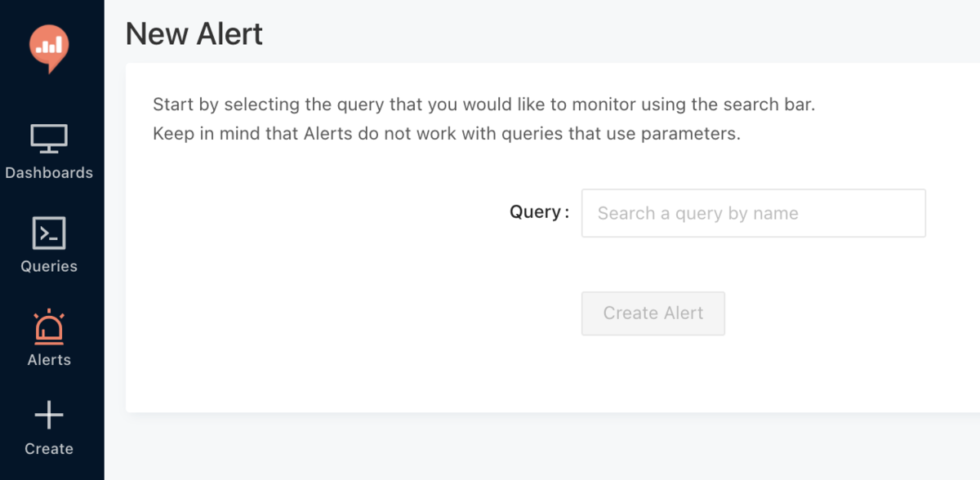Focus the 'Search a query by name' field
The image size is (980, 480).
pyautogui.click(x=753, y=213)
